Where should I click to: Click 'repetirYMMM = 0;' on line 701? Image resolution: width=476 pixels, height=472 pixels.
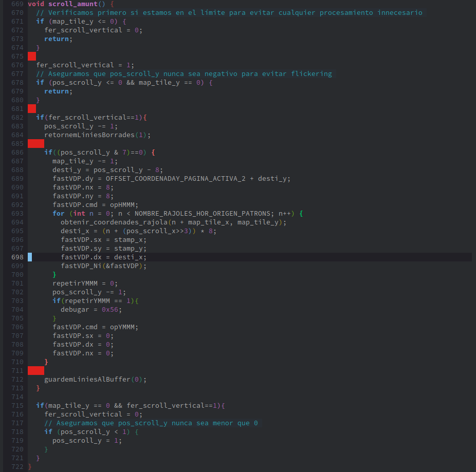click(85, 284)
